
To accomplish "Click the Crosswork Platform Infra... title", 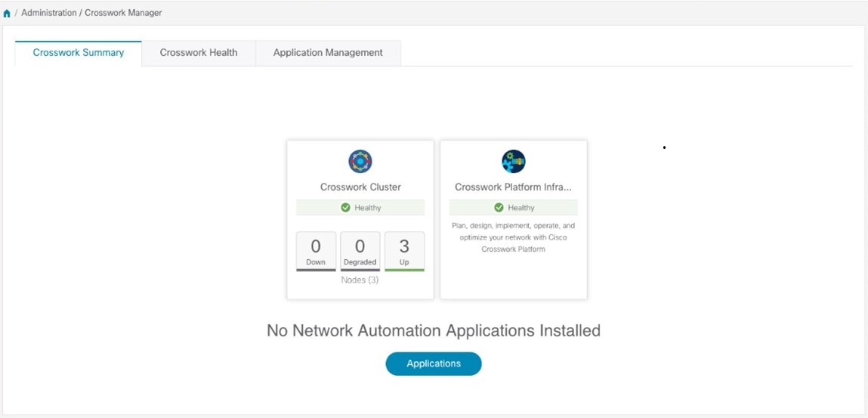I will click(x=514, y=187).
